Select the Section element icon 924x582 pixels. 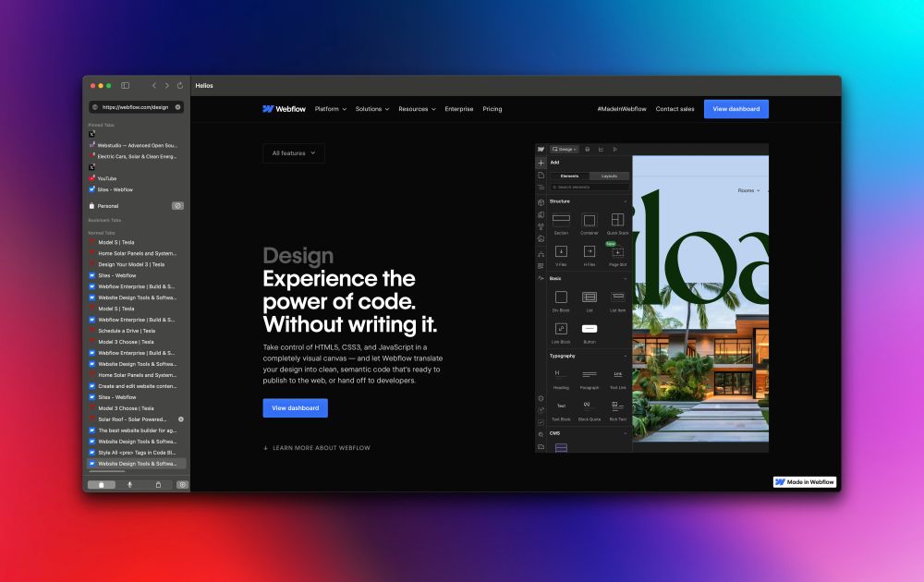coord(561,220)
